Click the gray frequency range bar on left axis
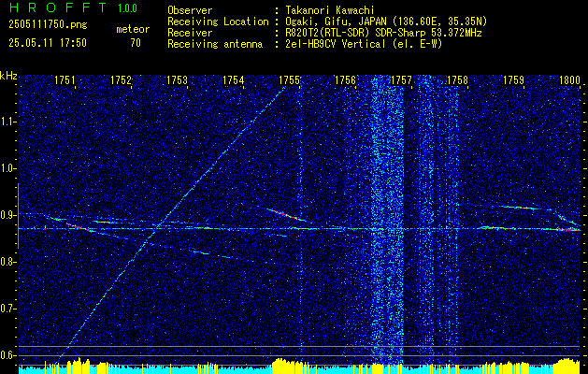The width and height of the screenshot is (588, 374). coord(19,216)
